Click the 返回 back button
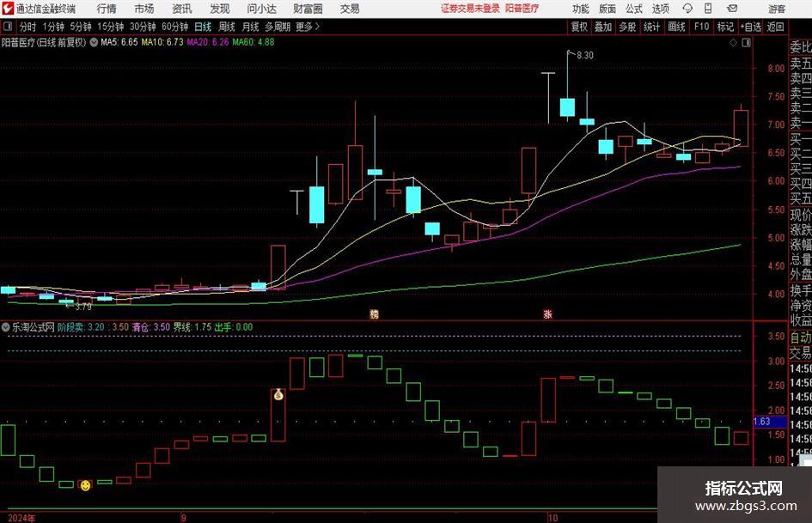 [x=775, y=27]
